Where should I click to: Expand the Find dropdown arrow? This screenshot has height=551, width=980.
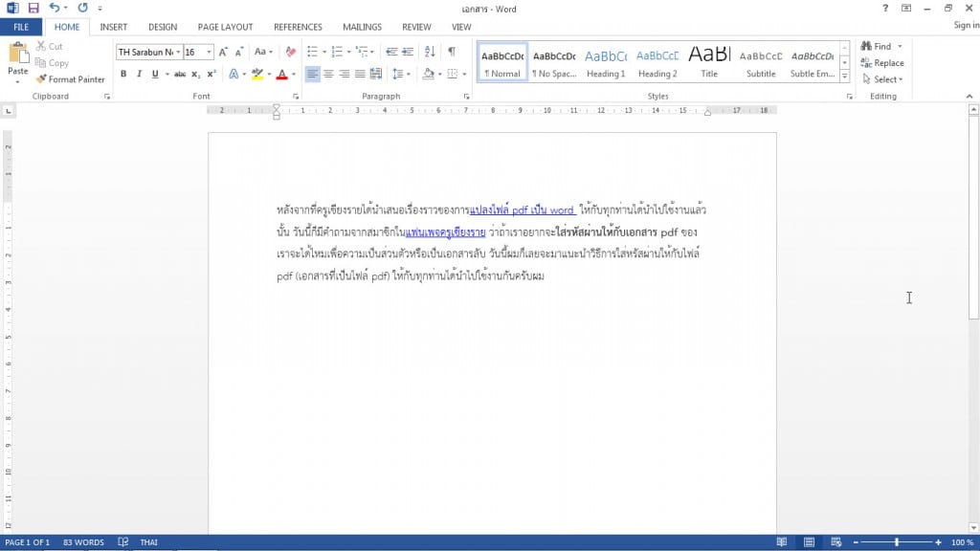[x=900, y=46]
